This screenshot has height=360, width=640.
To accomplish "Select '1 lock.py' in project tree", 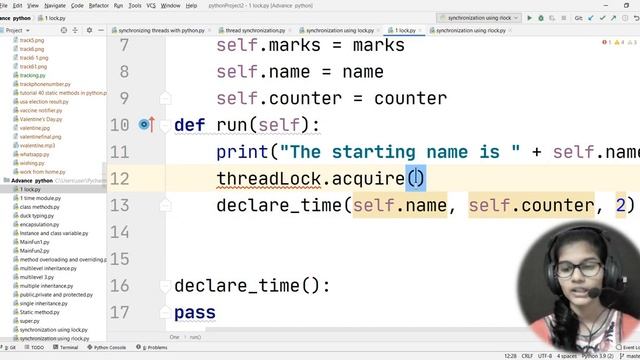I will (30, 189).
